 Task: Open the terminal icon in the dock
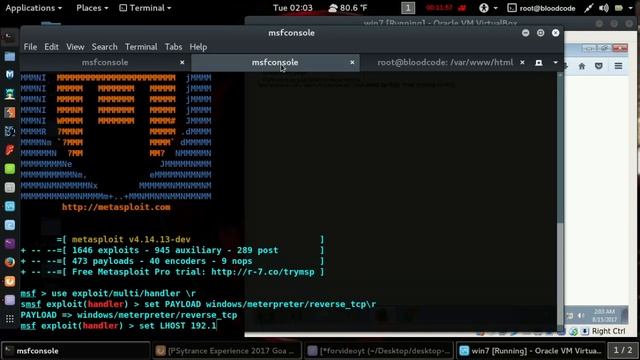9,38
